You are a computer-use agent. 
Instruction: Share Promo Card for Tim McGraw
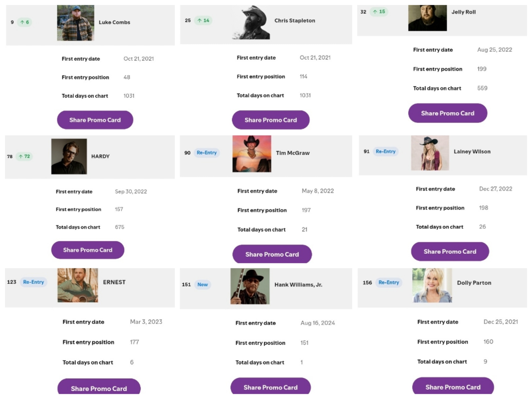point(272,254)
